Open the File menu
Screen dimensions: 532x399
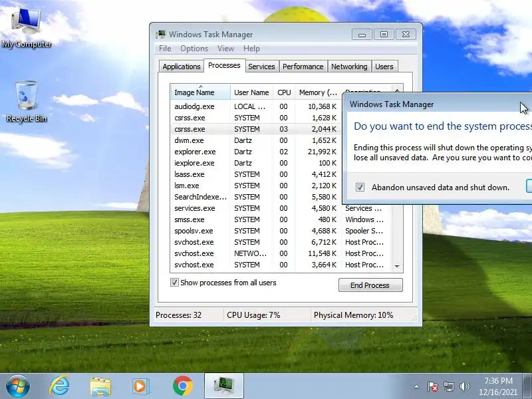[x=165, y=49]
